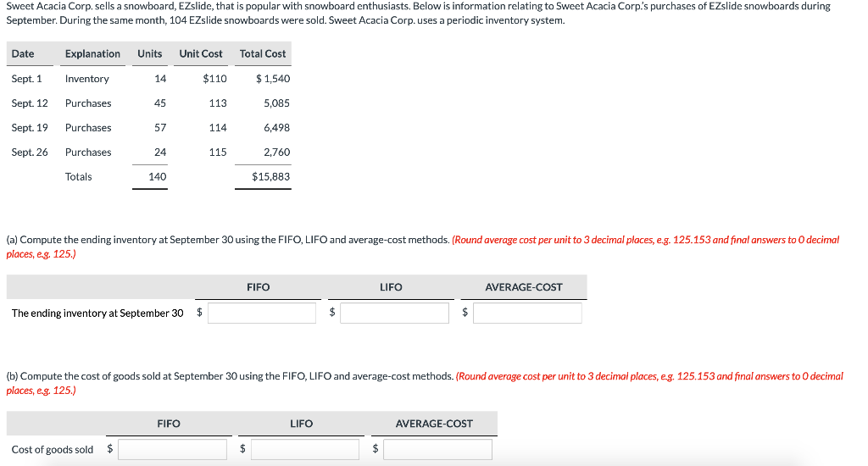
Task: Click the unit cost 115
Action: [218, 152]
